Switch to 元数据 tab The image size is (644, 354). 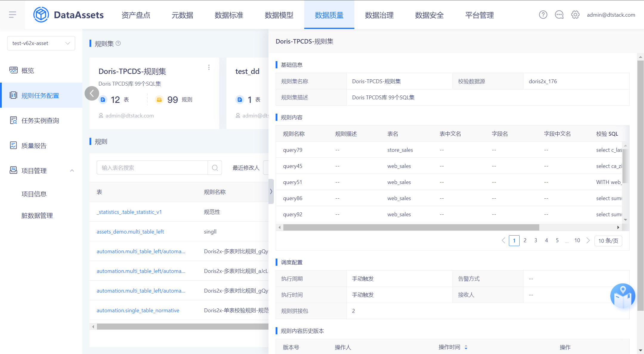pyautogui.click(x=182, y=15)
